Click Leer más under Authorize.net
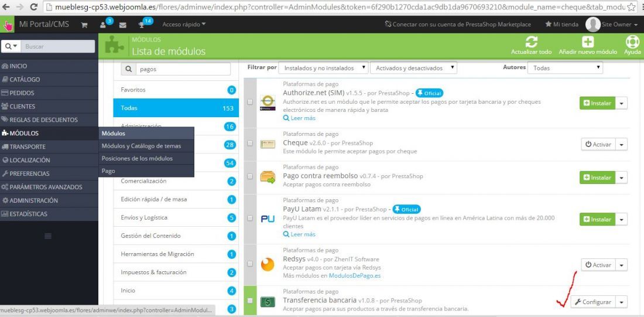This screenshot has width=644, height=317. (x=299, y=118)
